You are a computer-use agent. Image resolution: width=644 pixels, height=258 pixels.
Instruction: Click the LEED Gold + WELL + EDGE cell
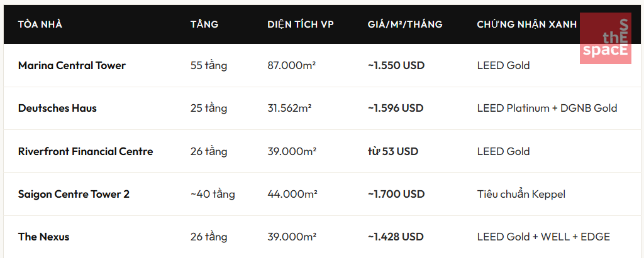(543, 237)
